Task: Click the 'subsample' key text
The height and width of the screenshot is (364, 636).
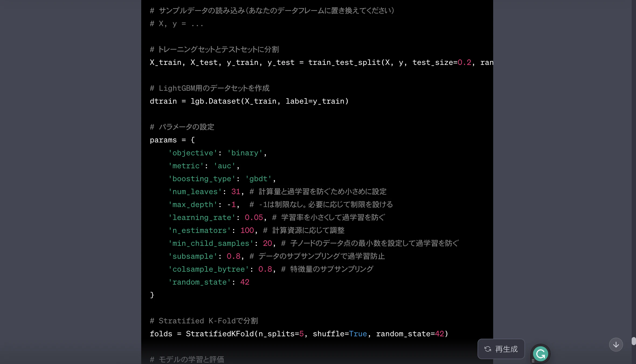Action: coord(193,256)
